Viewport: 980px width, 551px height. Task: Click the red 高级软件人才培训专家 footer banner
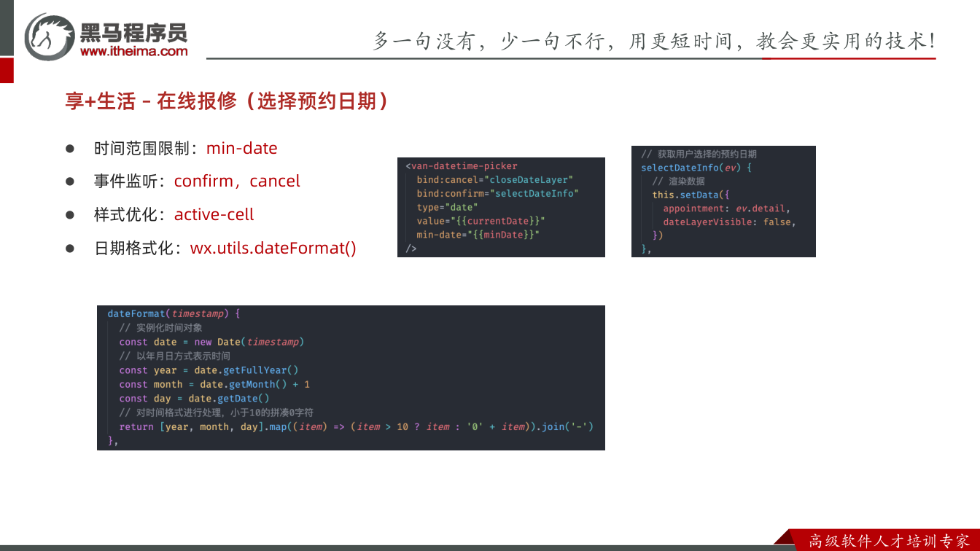882,540
